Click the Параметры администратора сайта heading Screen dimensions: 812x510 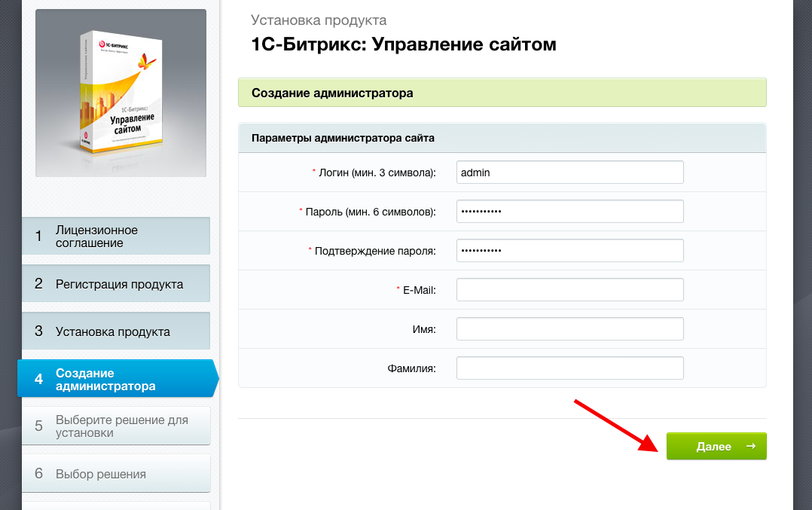pyautogui.click(x=343, y=139)
